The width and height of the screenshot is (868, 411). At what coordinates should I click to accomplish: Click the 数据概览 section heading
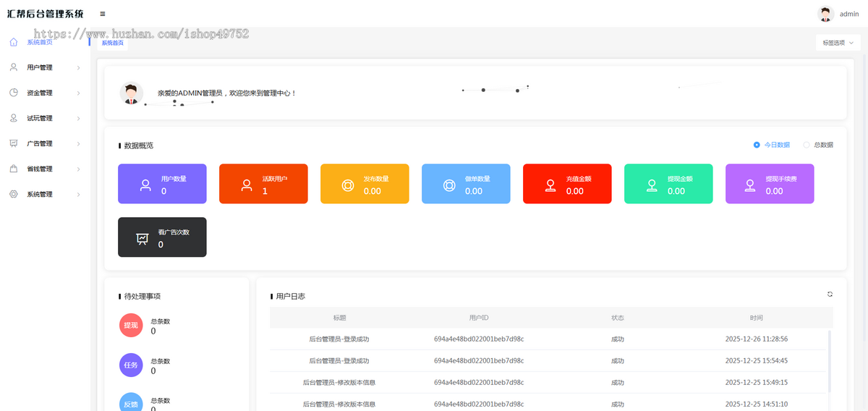tap(139, 145)
